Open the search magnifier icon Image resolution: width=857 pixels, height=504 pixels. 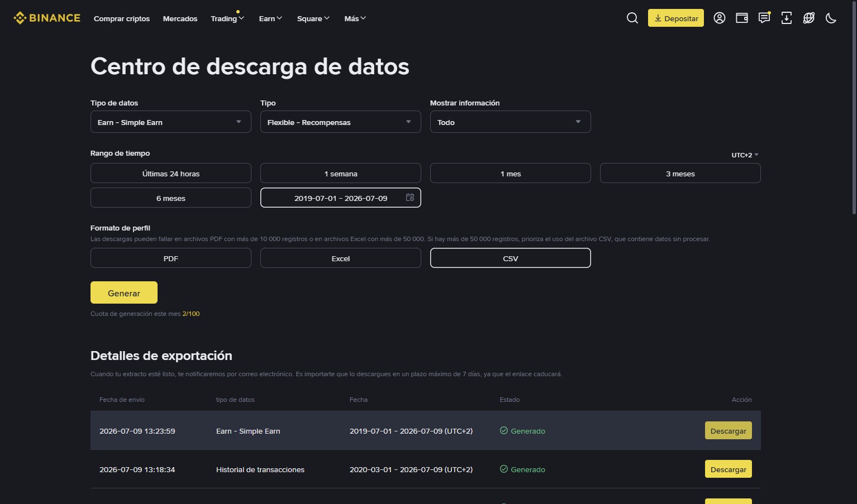(632, 18)
